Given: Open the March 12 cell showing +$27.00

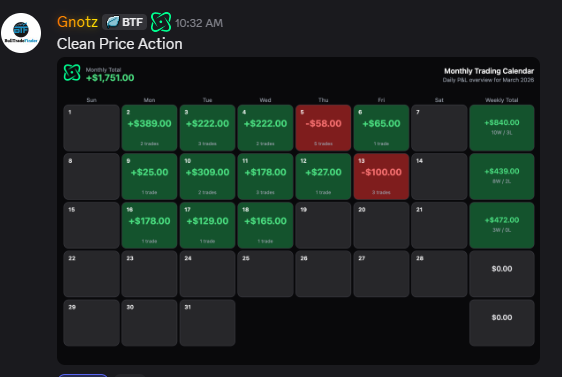Looking at the screenshot, I should 323,177.
